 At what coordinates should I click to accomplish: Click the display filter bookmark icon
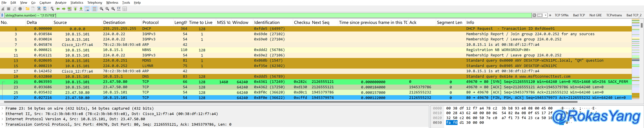(x=2, y=15)
